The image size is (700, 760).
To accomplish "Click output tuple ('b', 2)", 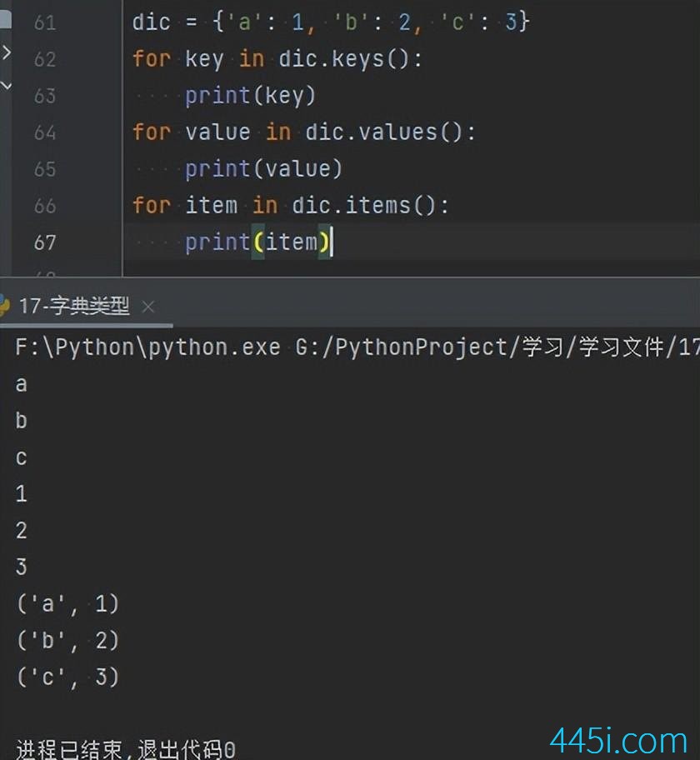I will point(67,640).
